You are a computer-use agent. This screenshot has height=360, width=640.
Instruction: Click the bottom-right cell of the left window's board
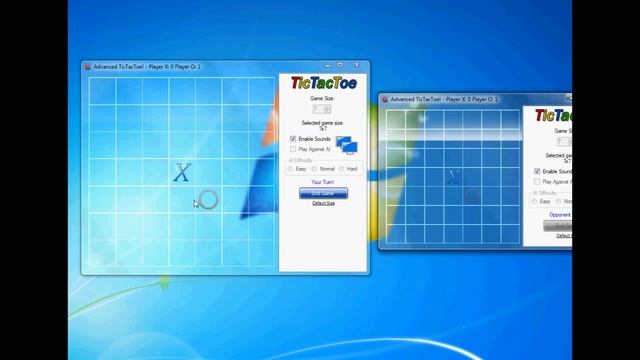pos(262,253)
